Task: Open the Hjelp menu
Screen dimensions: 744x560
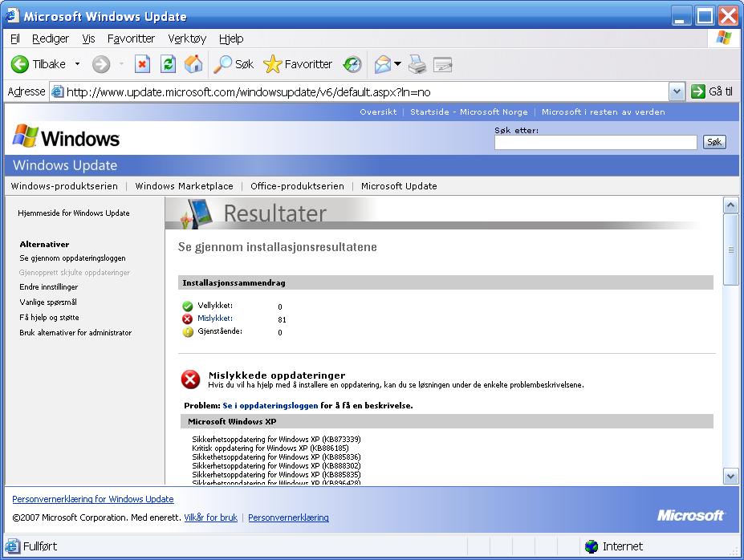Action: click(231, 39)
